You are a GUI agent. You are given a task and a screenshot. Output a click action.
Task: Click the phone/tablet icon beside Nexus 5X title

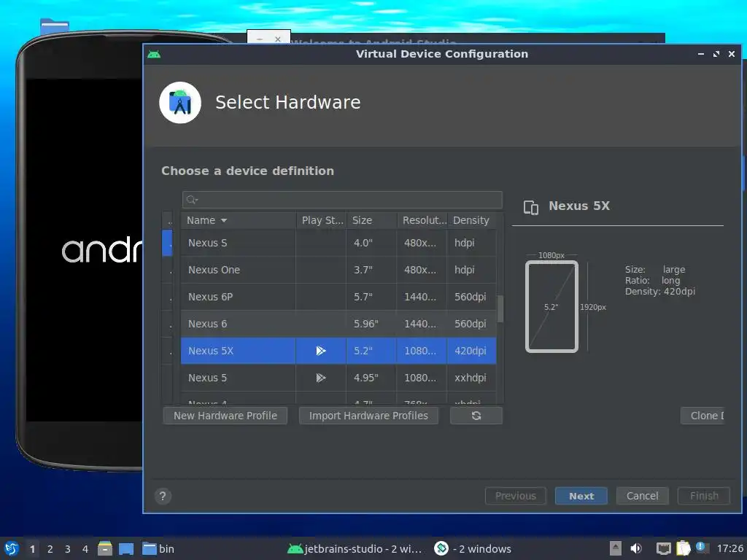point(531,207)
